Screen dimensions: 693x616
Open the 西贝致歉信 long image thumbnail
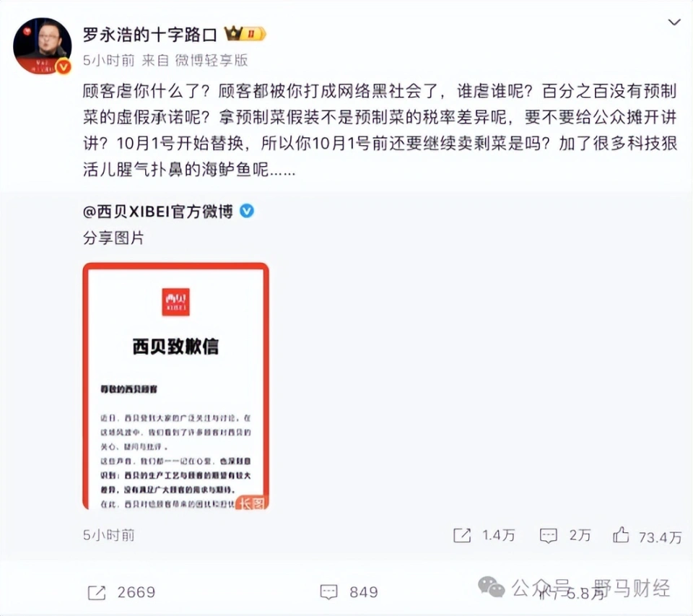[x=176, y=386]
